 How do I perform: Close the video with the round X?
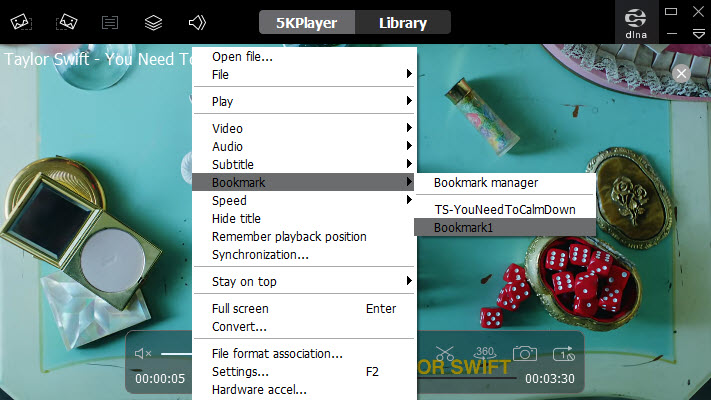click(x=681, y=73)
